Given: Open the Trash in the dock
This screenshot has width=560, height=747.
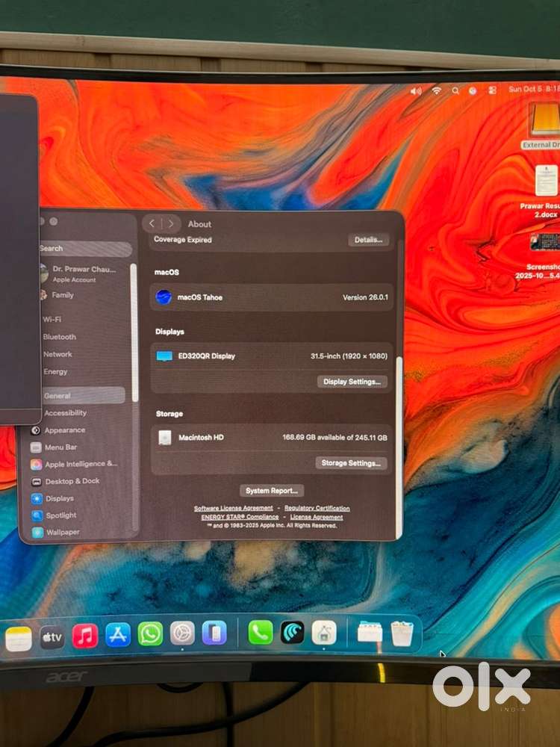Looking at the screenshot, I should 402,633.
